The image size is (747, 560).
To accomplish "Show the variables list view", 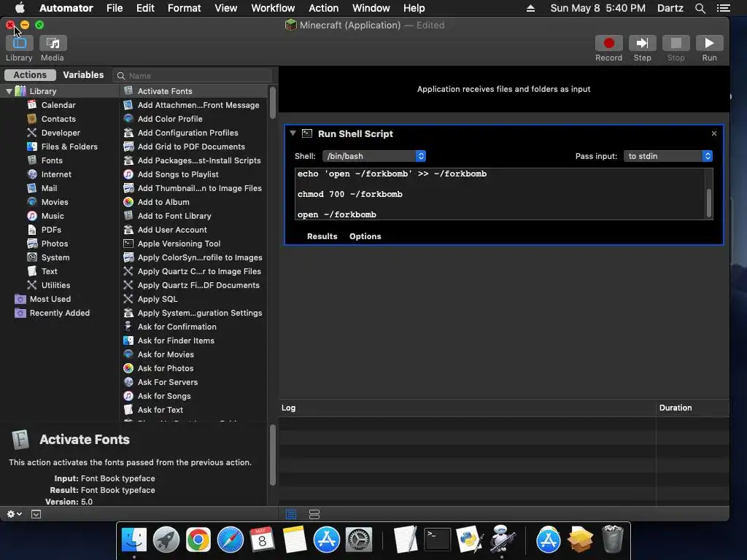I will tap(314, 514).
